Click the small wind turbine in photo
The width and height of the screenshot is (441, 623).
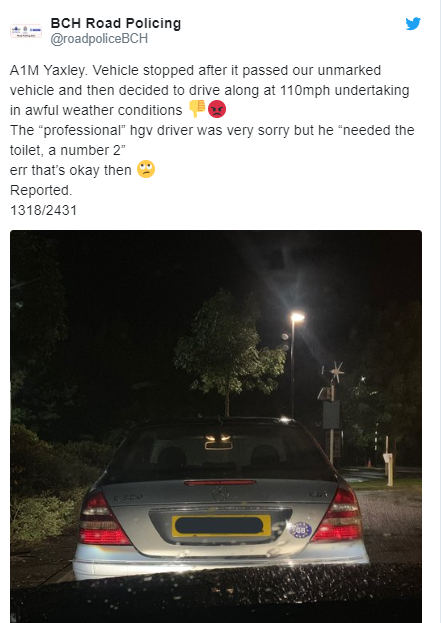(x=337, y=372)
